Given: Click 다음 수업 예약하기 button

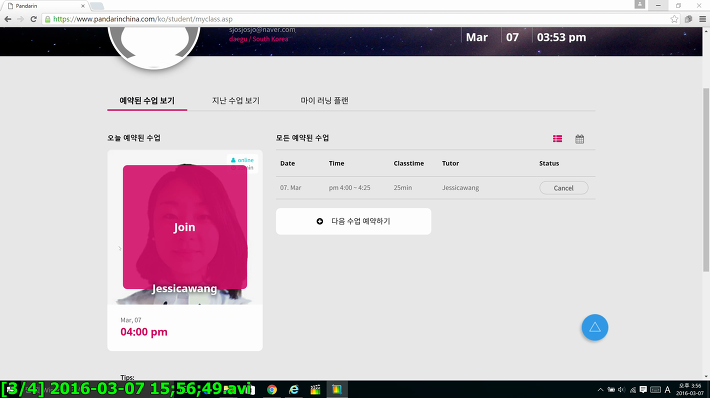Looking at the screenshot, I should click(353, 221).
